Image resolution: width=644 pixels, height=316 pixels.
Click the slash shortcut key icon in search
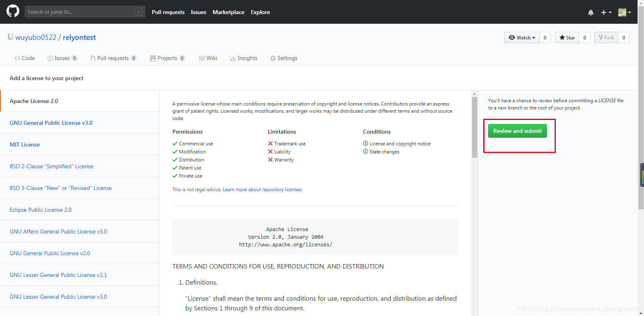[138, 12]
